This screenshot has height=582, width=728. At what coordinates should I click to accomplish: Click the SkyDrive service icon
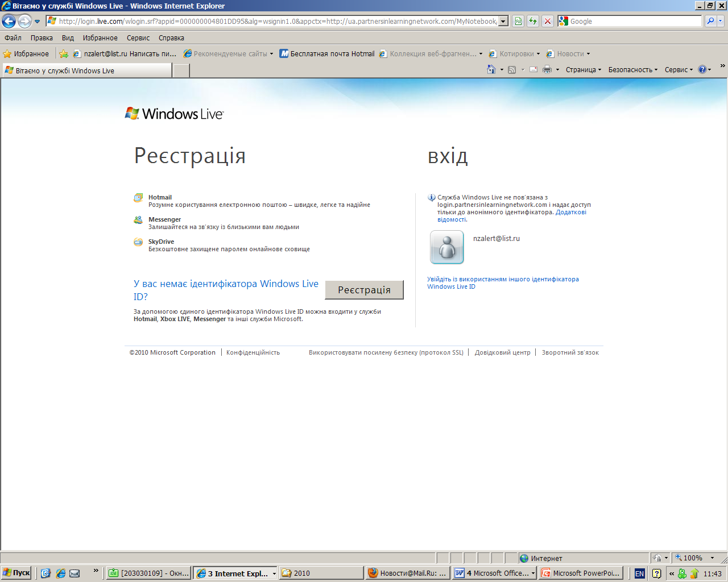click(x=138, y=242)
